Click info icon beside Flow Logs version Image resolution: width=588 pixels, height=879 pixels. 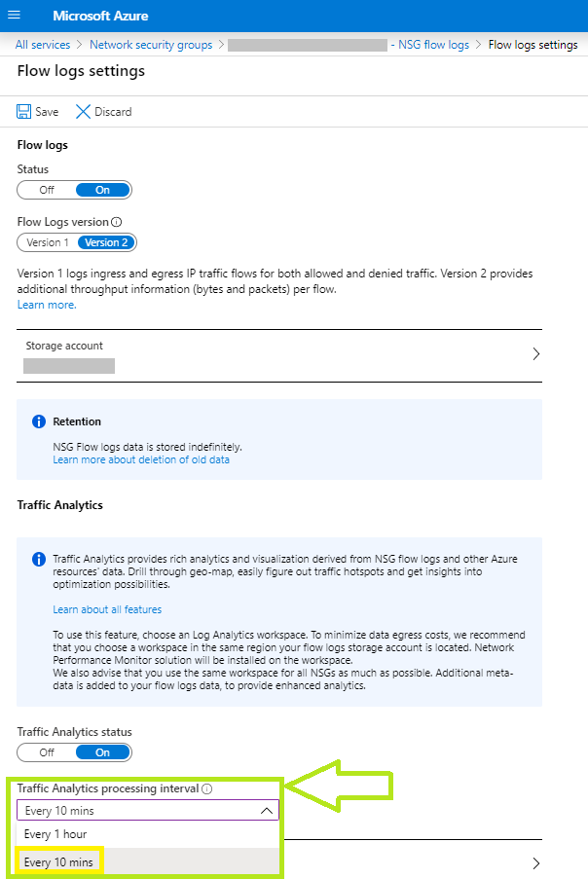[x=116, y=222]
